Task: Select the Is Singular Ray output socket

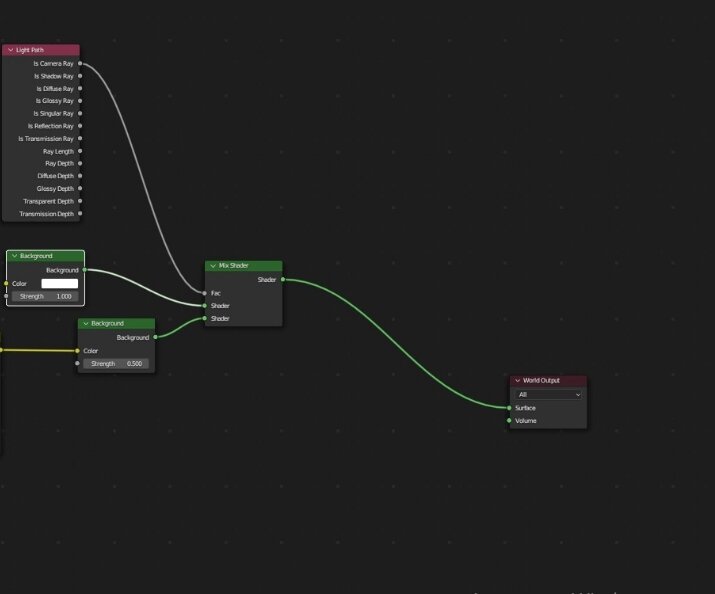Action: click(80, 113)
